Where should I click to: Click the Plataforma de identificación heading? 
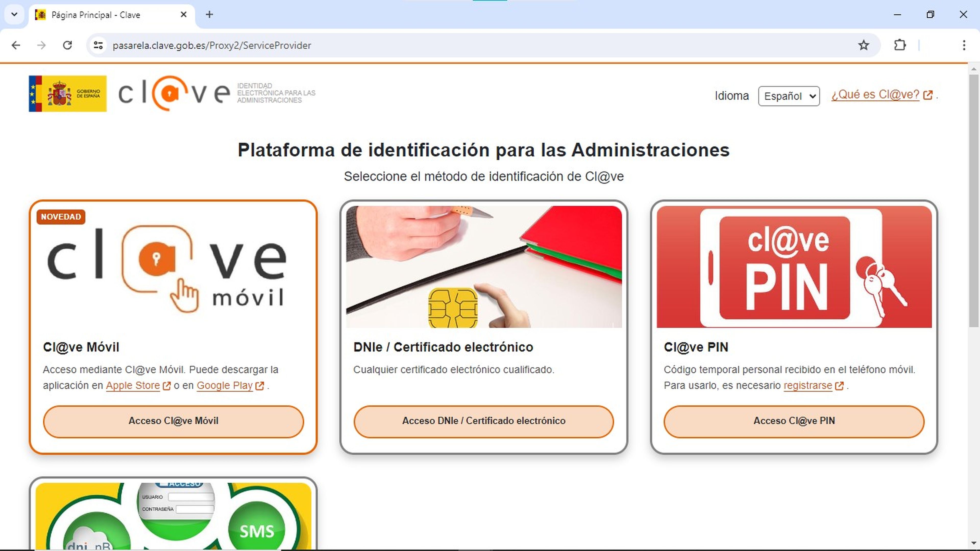click(x=484, y=150)
